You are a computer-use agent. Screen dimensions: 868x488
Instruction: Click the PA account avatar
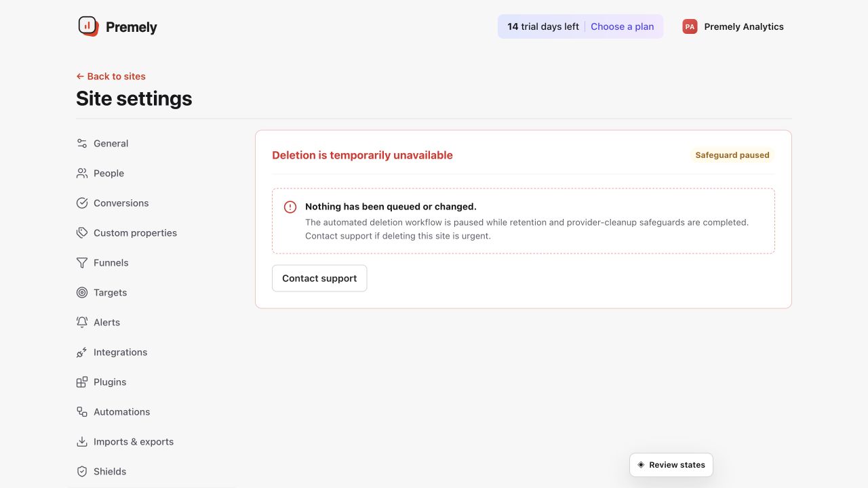pos(690,26)
